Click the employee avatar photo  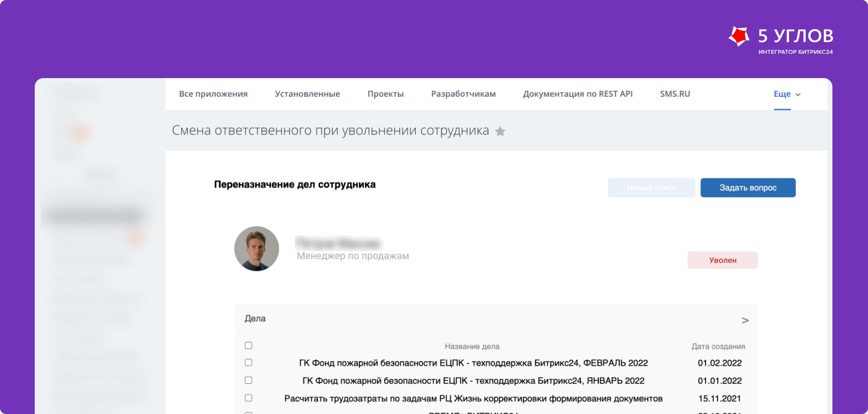256,249
